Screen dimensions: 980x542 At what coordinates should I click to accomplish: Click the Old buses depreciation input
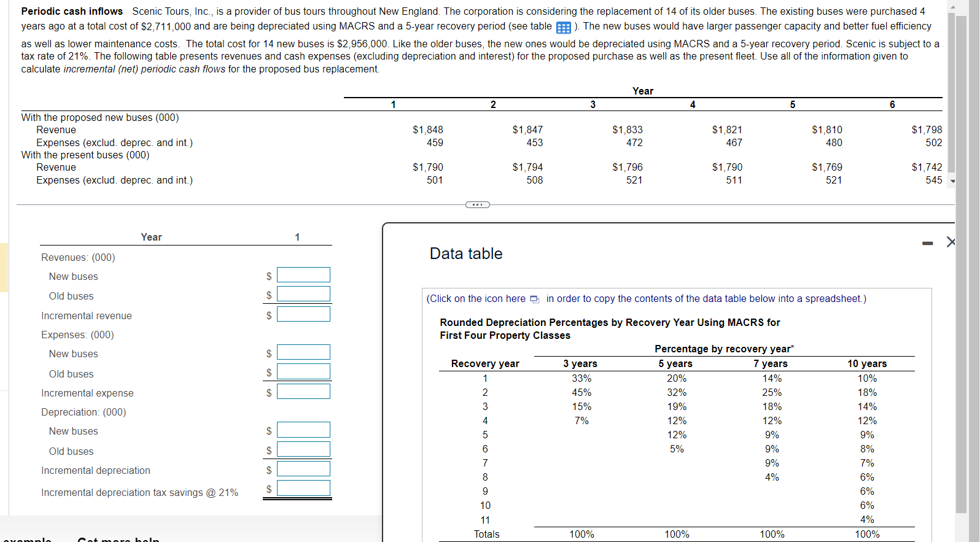point(303,449)
